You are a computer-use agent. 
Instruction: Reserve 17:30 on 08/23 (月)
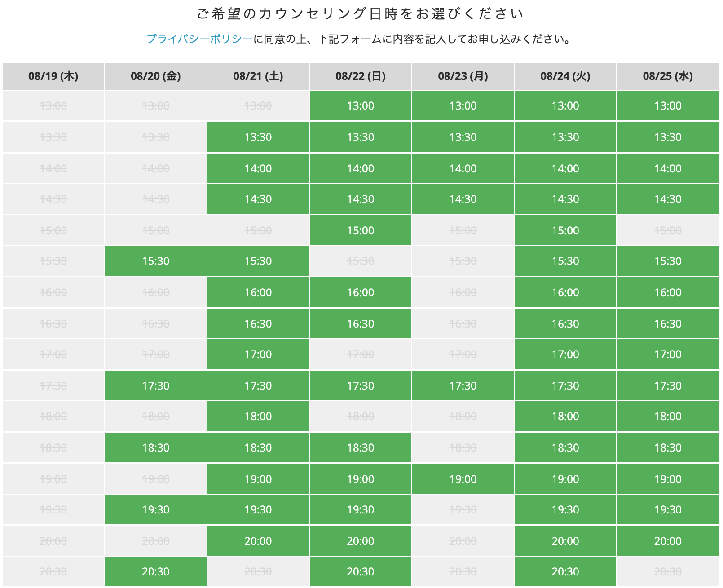pos(463,386)
